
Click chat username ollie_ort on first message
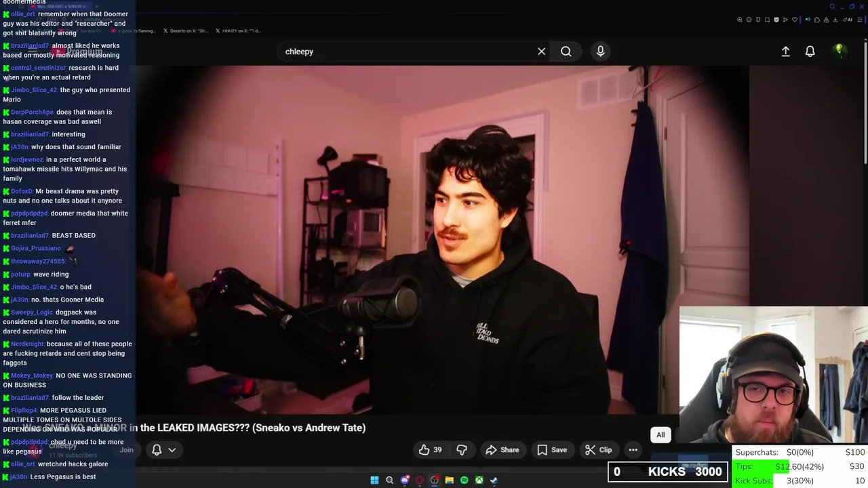(x=22, y=14)
